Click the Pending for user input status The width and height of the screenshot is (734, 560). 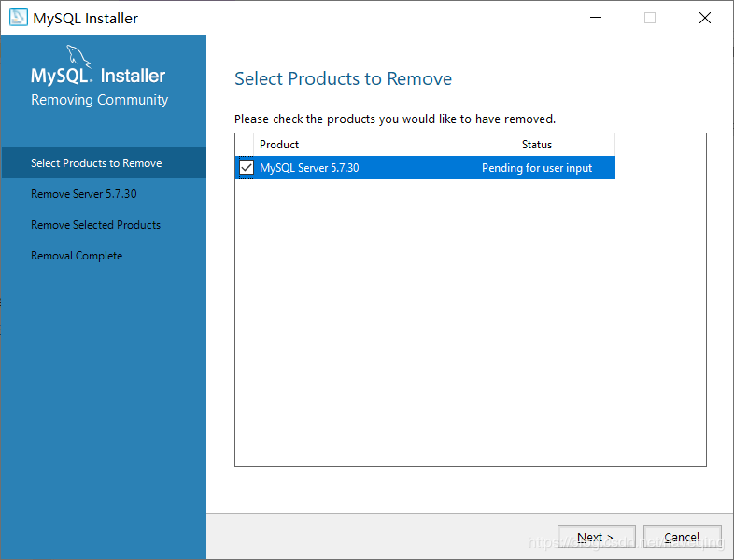(537, 168)
